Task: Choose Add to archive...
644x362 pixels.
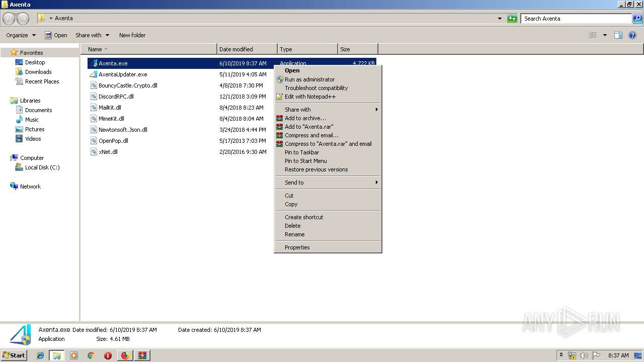Action: pos(328,118)
